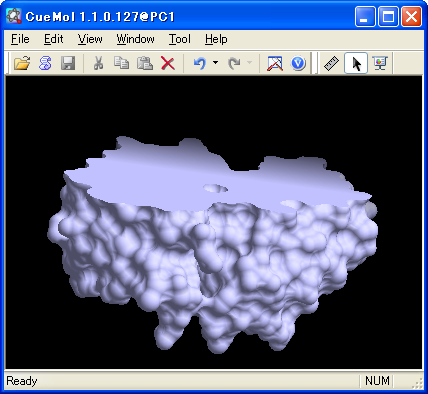Open the File menu
Viewport: 428px width, 394px height.
(20, 39)
